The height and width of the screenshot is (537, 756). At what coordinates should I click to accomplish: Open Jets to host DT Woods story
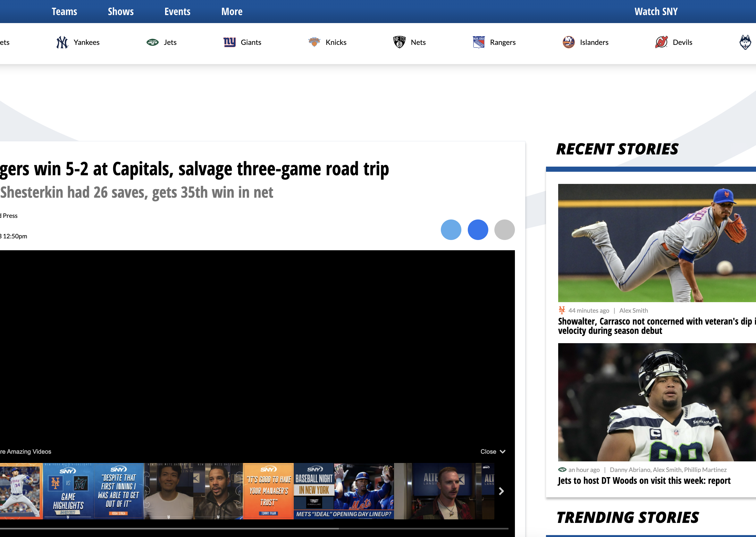pos(644,481)
